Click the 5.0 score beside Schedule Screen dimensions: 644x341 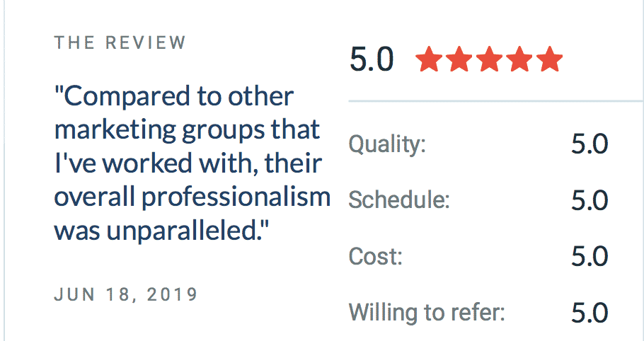point(590,200)
